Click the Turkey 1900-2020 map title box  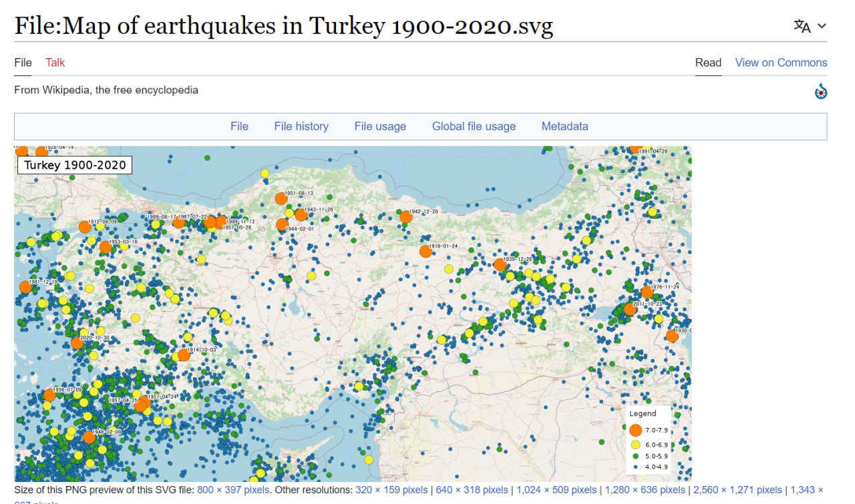pyautogui.click(x=75, y=165)
